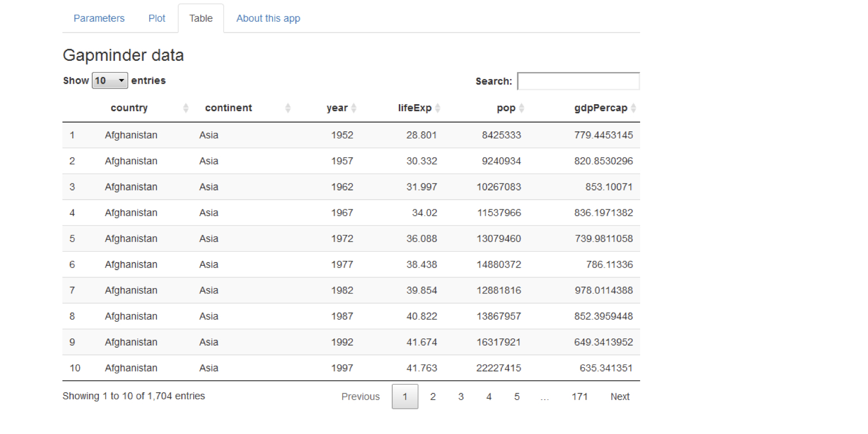
Task: Sort table by continent column header
Action: tap(228, 108)
